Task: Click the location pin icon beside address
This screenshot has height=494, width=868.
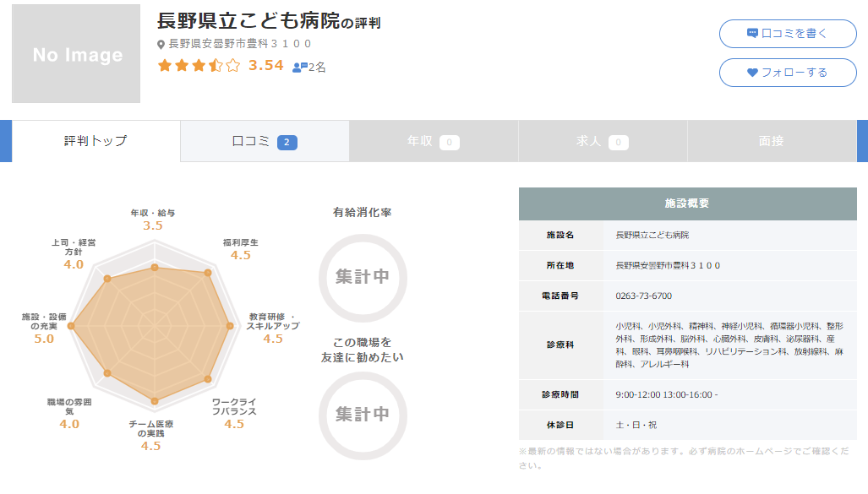Action: click(x=161, y=44)
